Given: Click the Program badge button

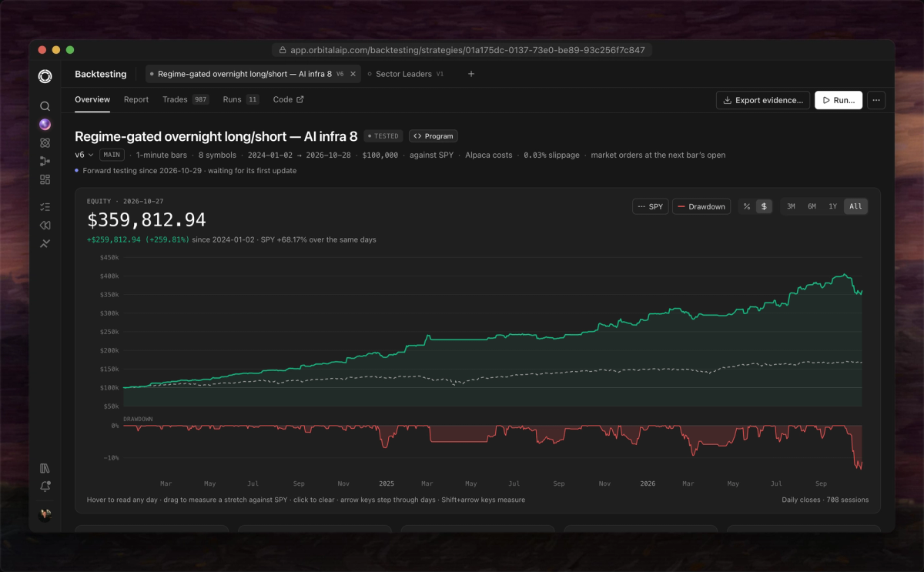Looking at the screenshot, I should click(x=434, y=136).
